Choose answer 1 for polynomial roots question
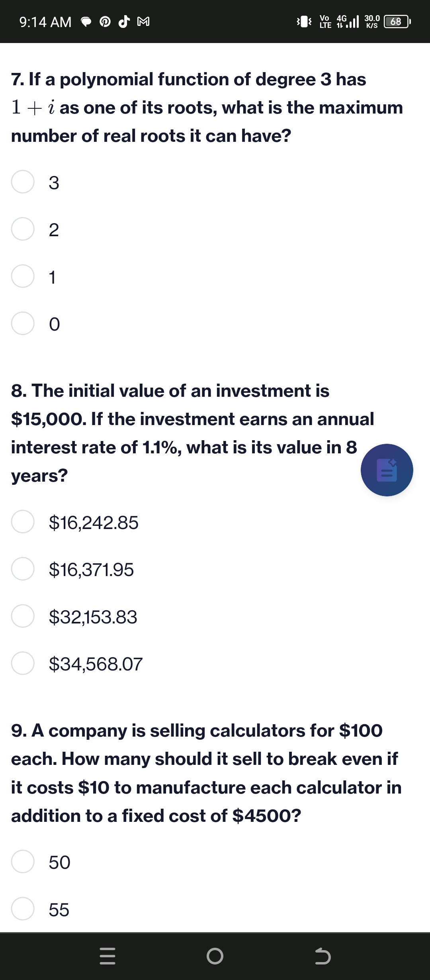This screenshot has width=430, height=980. tap(23, 276)
